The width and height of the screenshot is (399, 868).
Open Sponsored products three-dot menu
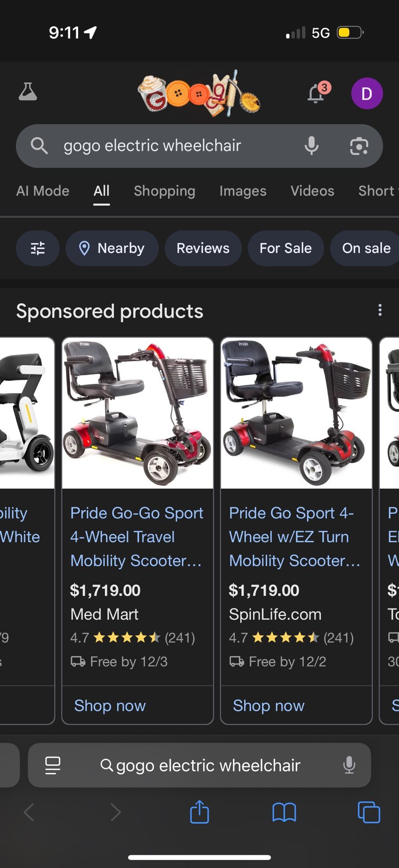tap(380, 310)
